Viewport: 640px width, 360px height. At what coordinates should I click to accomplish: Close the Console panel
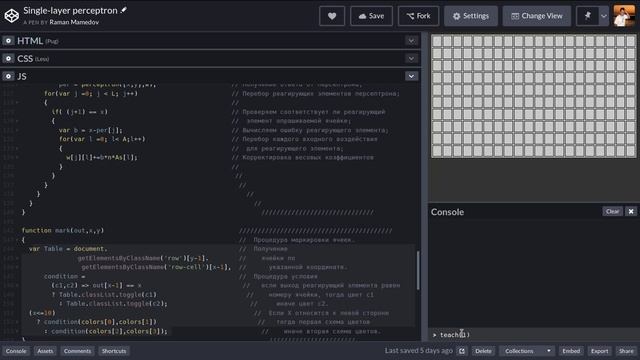click(x=631, y=211)
